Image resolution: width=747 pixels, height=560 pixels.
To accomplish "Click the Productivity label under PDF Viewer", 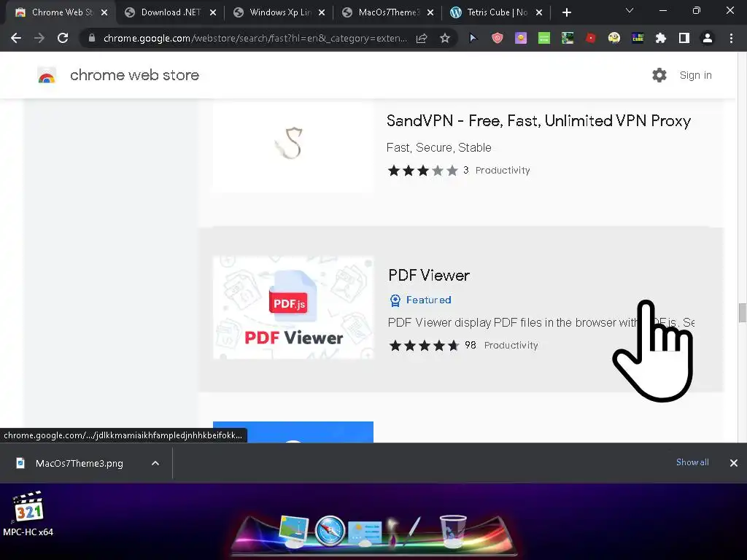I will pyautogui.click(x=511, y=345).
